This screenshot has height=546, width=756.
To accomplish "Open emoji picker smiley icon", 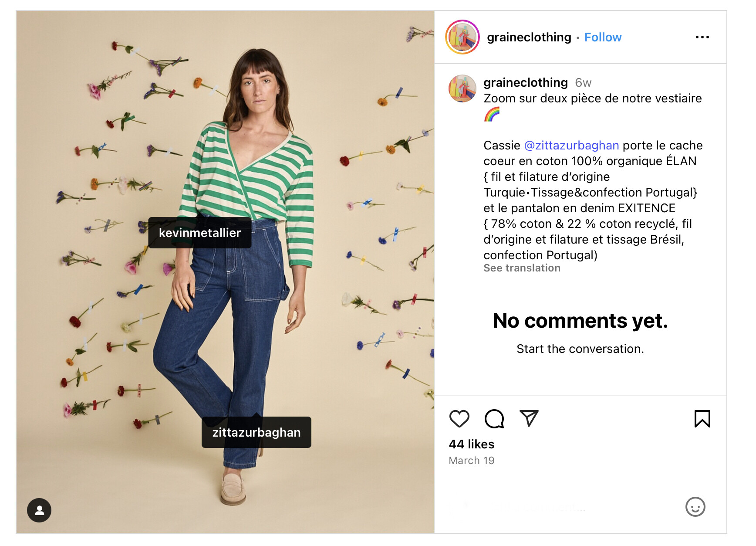I will click(x=695, y=507).
